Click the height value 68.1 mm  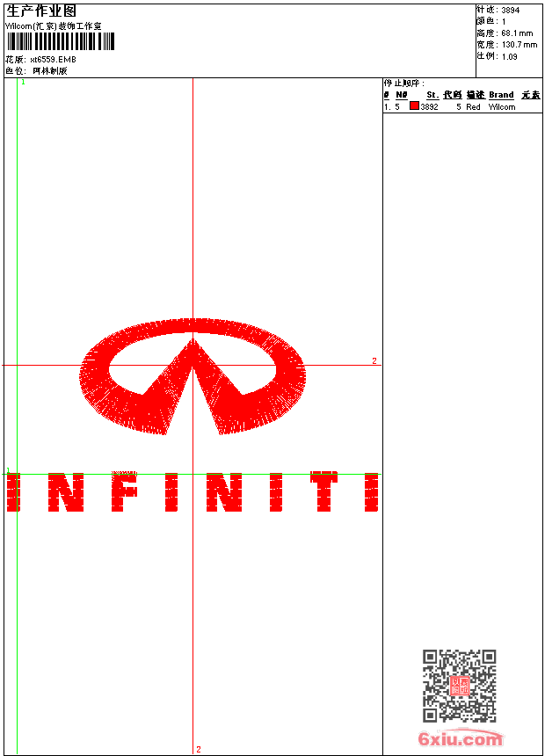point(517,33)
